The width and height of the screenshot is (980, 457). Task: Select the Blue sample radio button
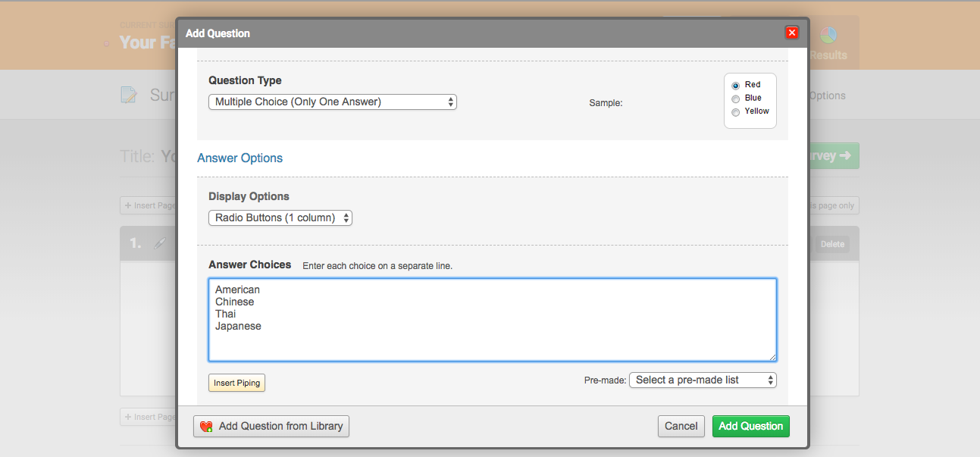click(x=735, y=99)
